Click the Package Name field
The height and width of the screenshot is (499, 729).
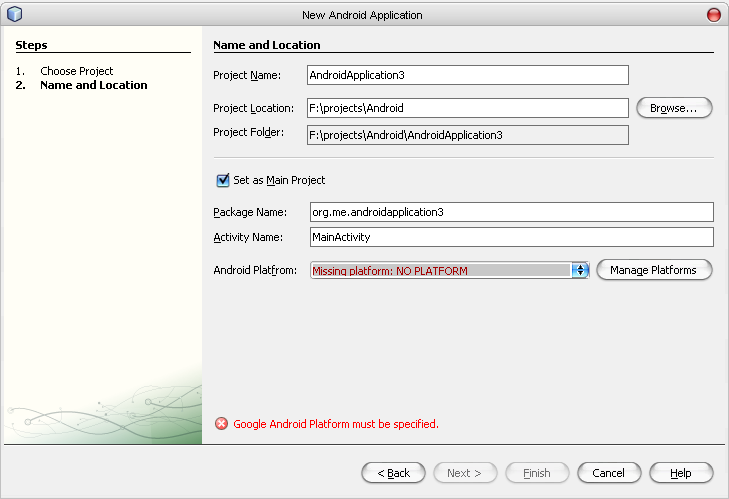(511, 212)
